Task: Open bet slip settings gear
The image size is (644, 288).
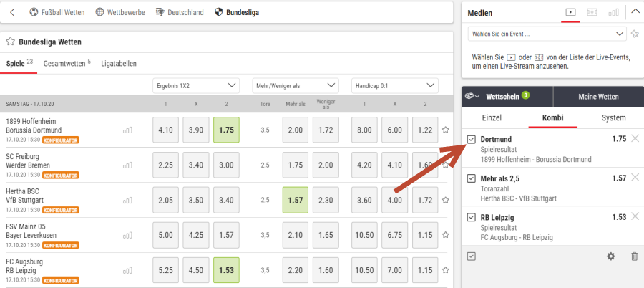Action: pyautogui.click(x=611, y=256)
